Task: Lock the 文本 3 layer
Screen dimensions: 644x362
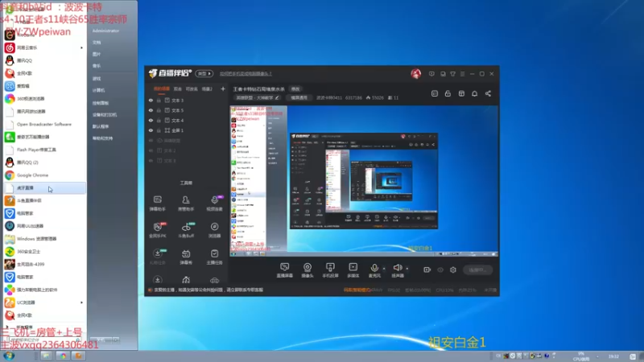Action: click(x=159, y=100)
